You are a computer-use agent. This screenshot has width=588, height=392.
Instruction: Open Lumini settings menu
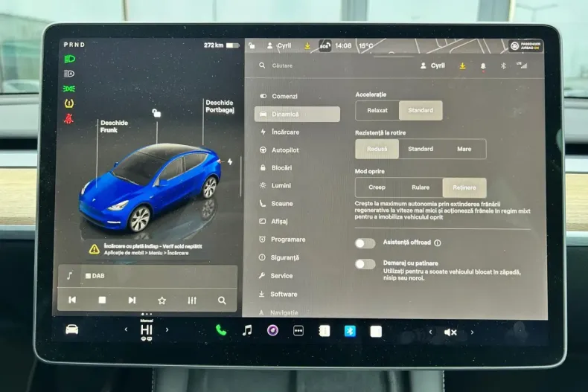(x=298, y=185)
